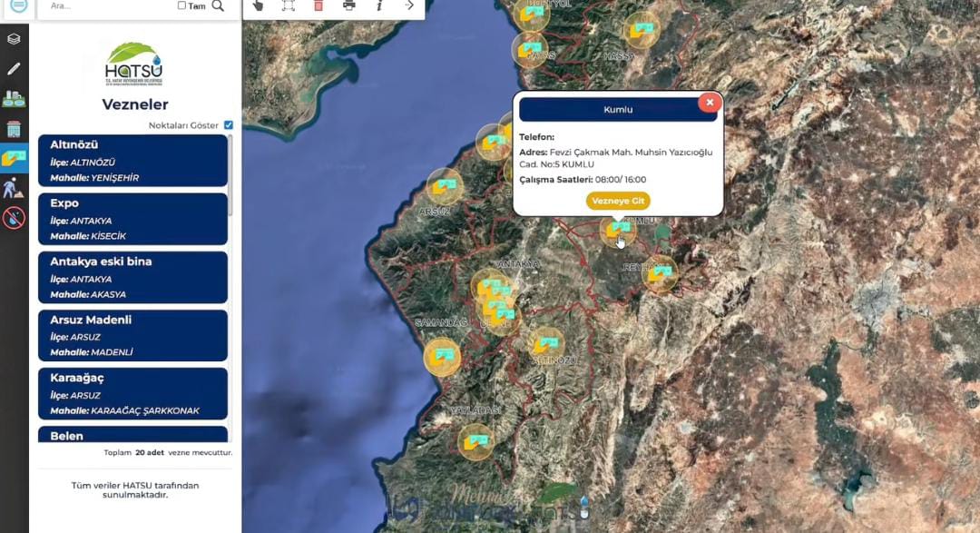Toggle the Noktaları Göster checkbox
Viewport: 980px width, 533px height.
229,125
